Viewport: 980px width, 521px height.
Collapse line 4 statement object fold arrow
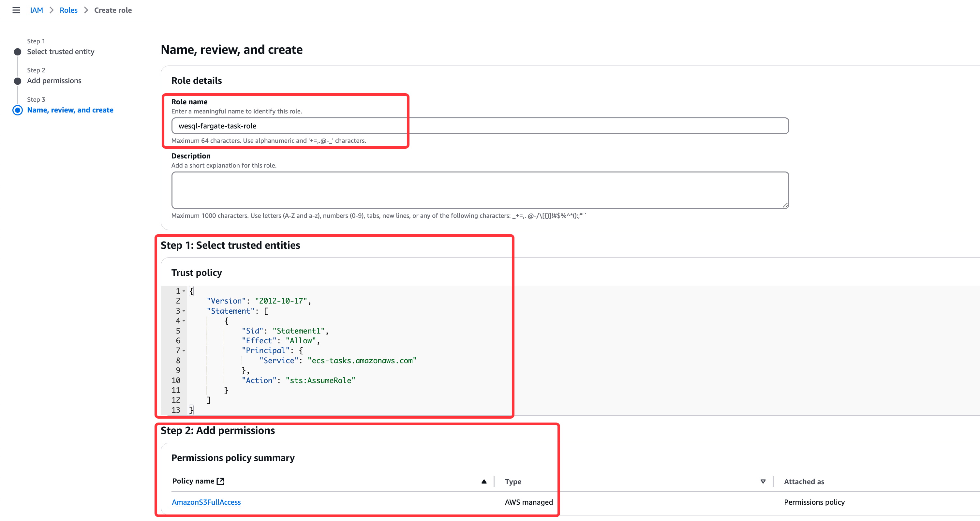coord(184,321)
